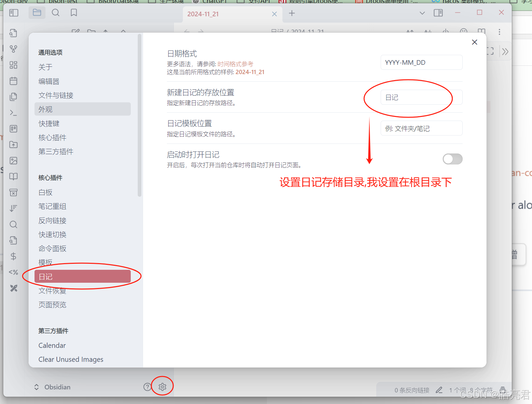
Task: Click the open-book ribbon icon
Action: pos(13,176)
